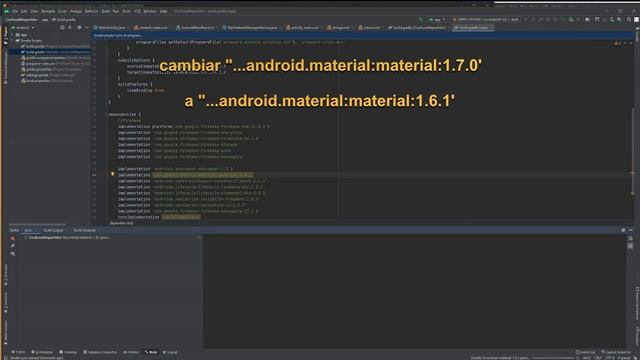The width and height of the screenshot is (640, 360).
Task: Open the Navigate menu
Action: tap(48, 11)
